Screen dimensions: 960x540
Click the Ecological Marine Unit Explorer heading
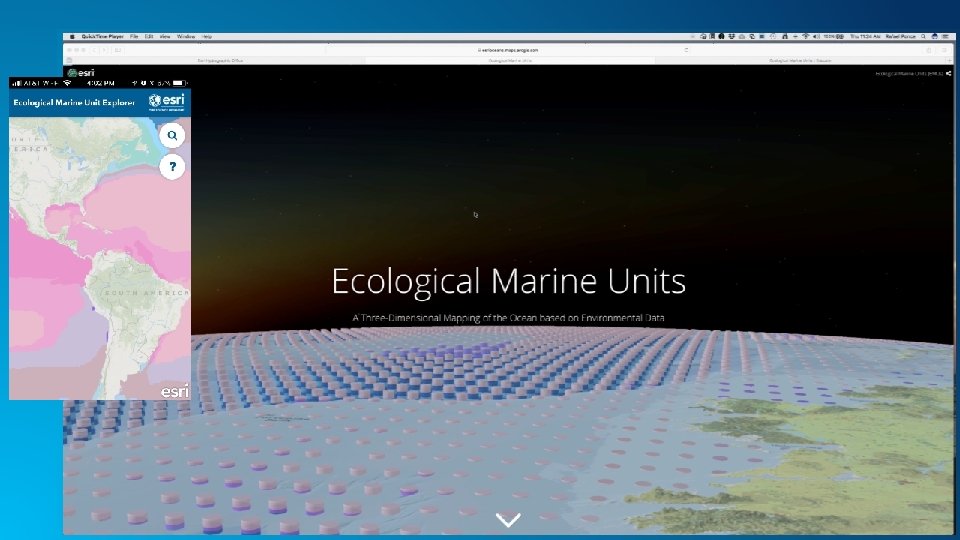point(74,102)
